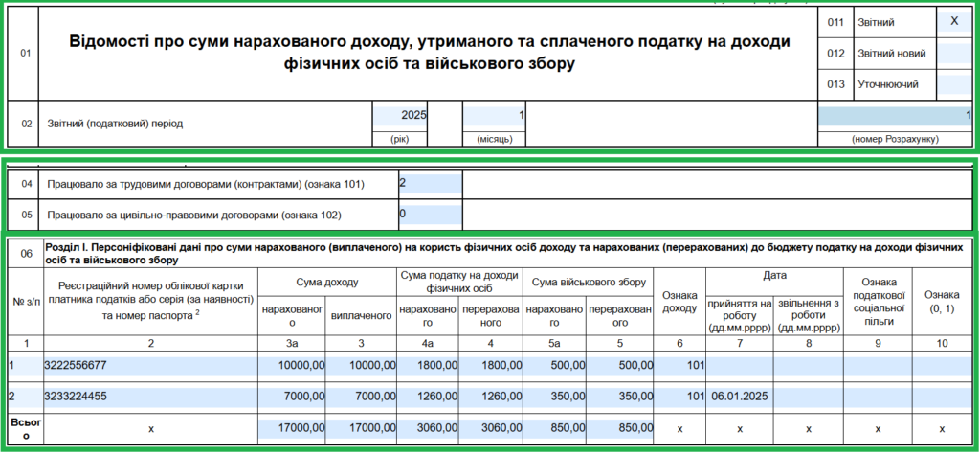The width and height of the screenshot is (980, 455).
Task: Toggle the Звітний checkbox marked X
Action: 953,21
